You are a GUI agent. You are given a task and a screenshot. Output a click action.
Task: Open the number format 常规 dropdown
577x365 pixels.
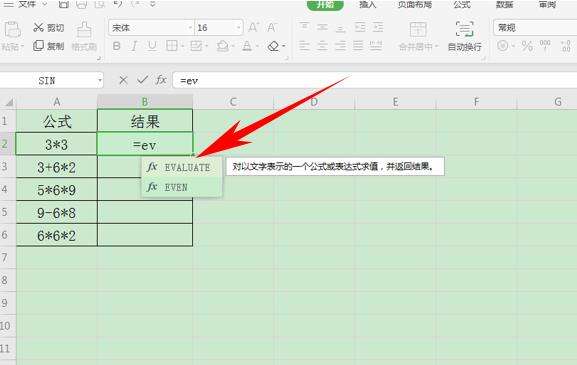[535, 28]
